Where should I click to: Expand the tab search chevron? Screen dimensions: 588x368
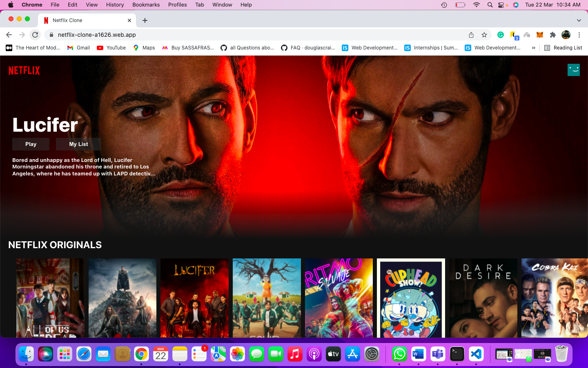coord(579,20)
